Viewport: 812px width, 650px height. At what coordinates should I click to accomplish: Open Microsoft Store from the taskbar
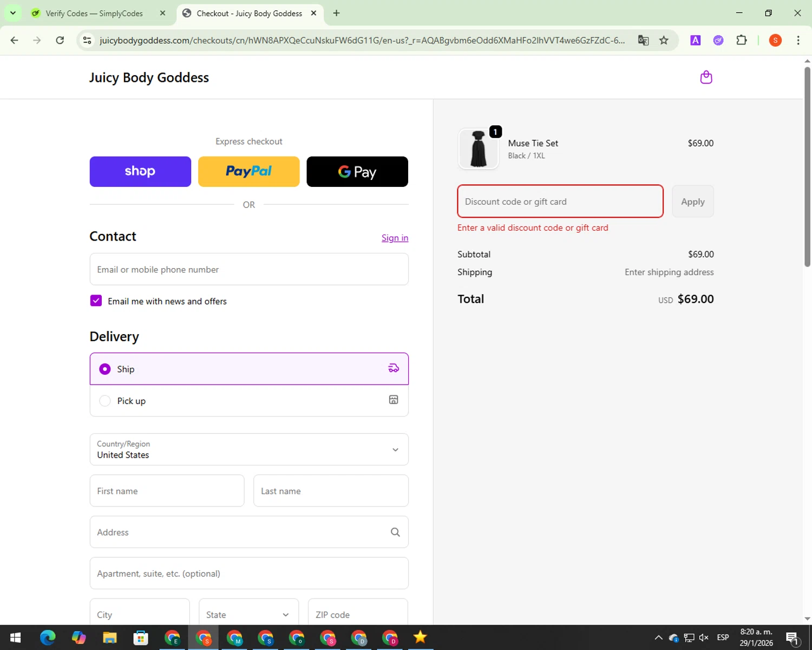[141, 638]
